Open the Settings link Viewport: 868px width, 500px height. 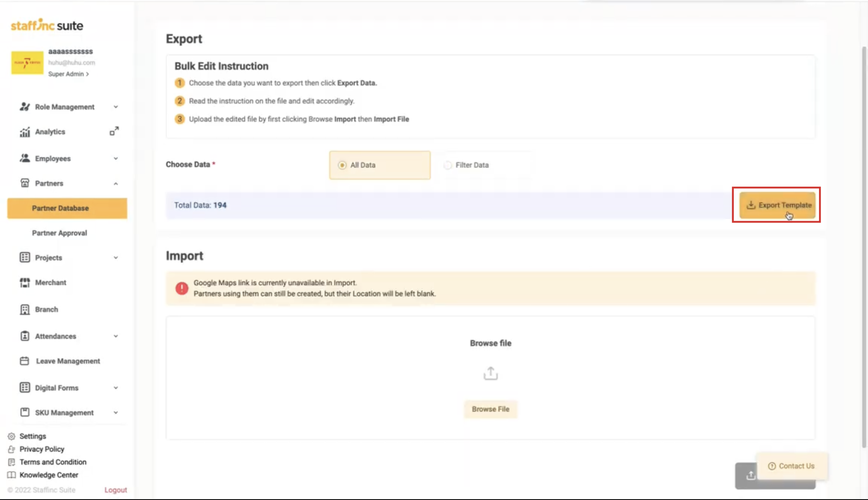coord(33,436)
